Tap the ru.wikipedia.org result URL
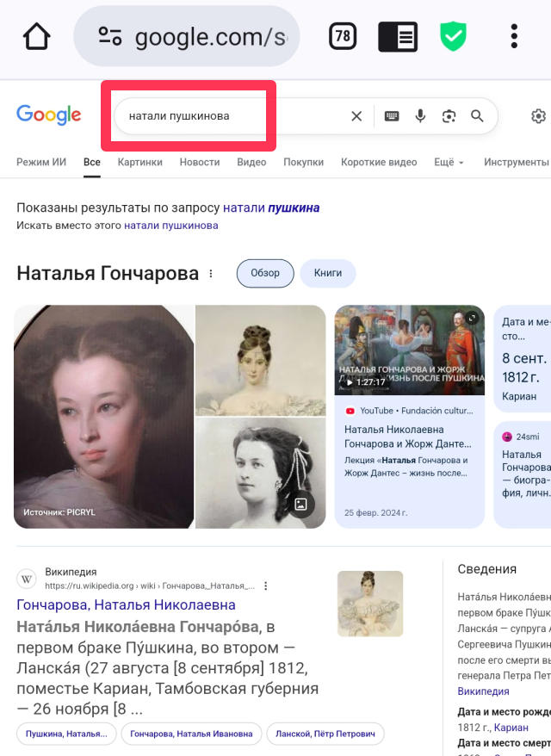 150,586
